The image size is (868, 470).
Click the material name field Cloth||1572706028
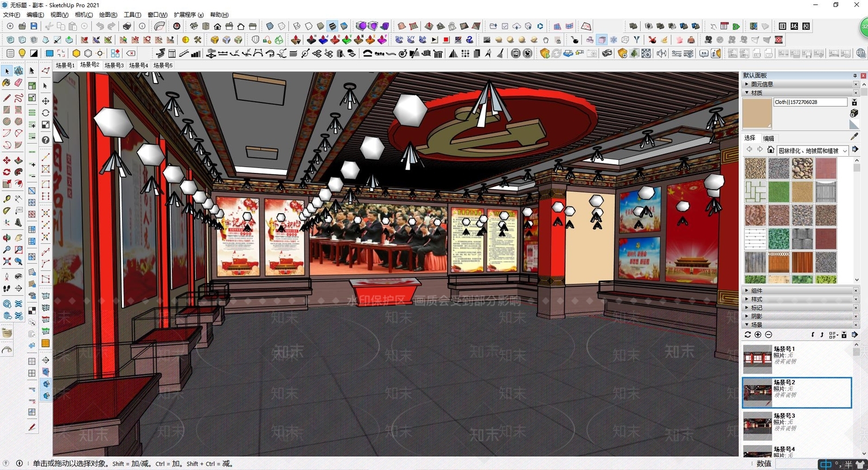(x=810, y=102)
